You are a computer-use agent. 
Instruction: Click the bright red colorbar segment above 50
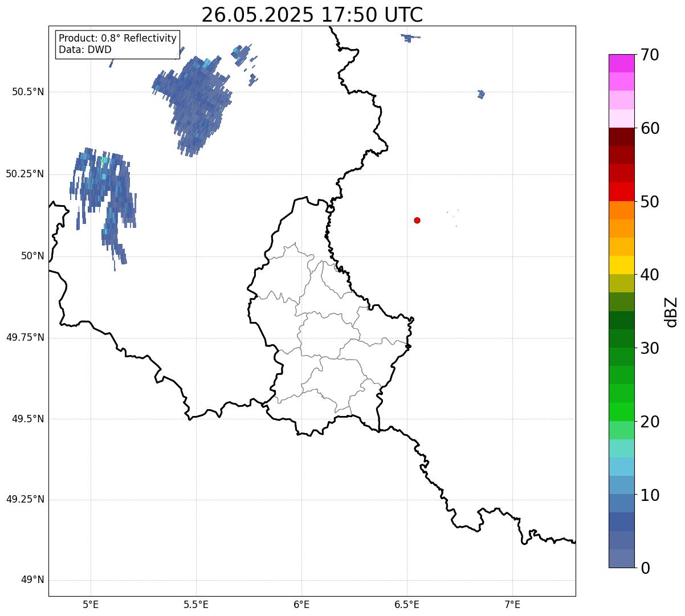click(x=621, y=191)
